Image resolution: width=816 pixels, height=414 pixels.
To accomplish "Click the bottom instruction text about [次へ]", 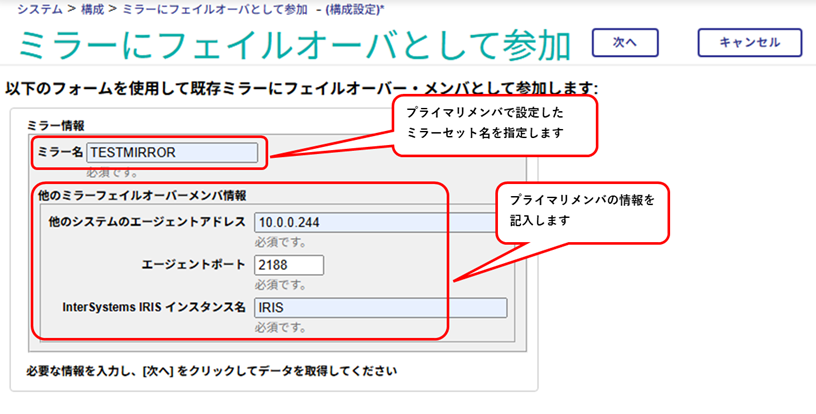I will 211,371.
